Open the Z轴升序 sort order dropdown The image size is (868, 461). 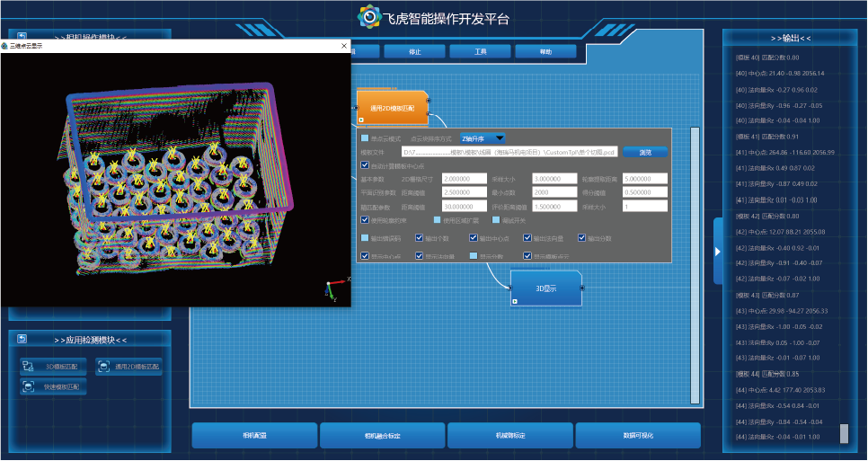(482, 138)
